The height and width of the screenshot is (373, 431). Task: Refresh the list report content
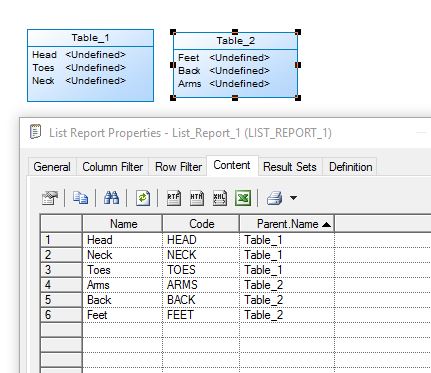click(x=143, y=198)
